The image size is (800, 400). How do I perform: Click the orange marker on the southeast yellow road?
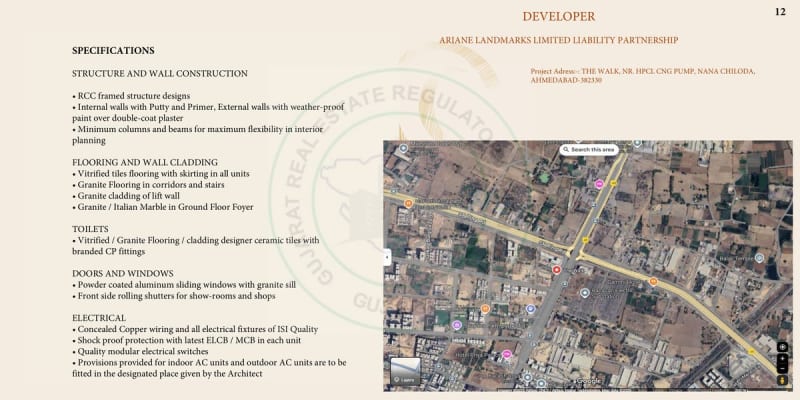[x=653, y=281]
